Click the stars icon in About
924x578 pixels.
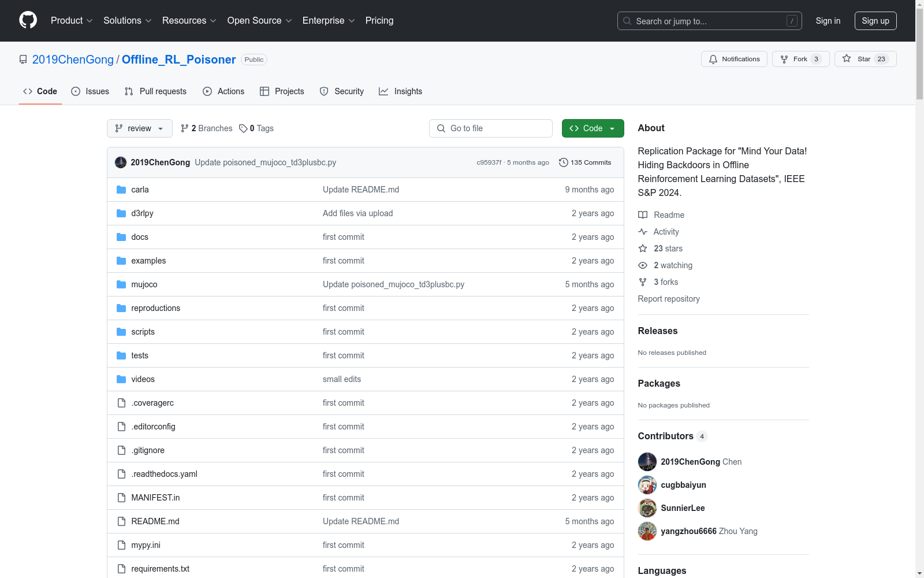[643, 249]
